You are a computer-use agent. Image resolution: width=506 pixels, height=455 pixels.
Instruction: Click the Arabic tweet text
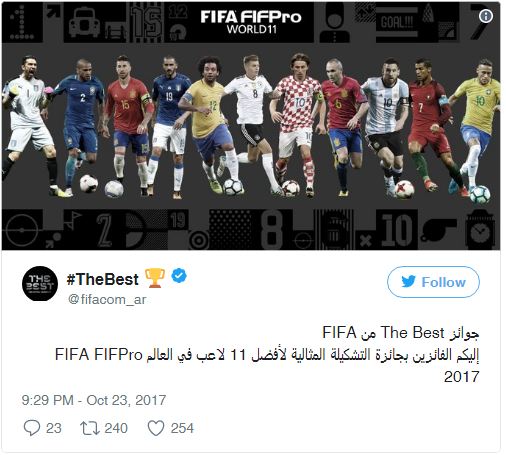point(267,355)
